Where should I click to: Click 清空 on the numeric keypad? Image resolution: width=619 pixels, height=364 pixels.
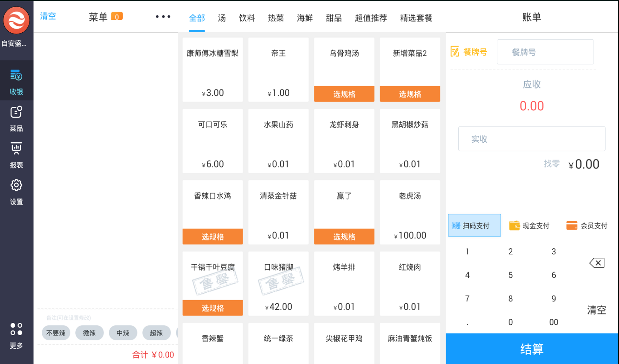pos(596,310)
